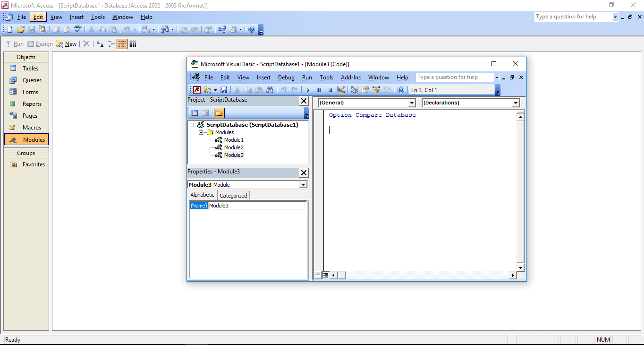Collapse the ScriptDatabase project tree node
The width and height of the screenshot is (644, 345).
(192, 125)
